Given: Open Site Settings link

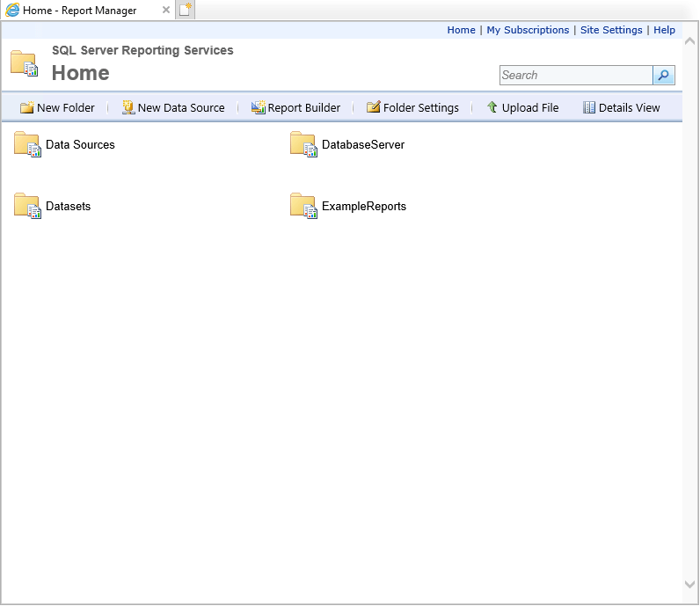Looking at the screenshot, I should 611,30.
